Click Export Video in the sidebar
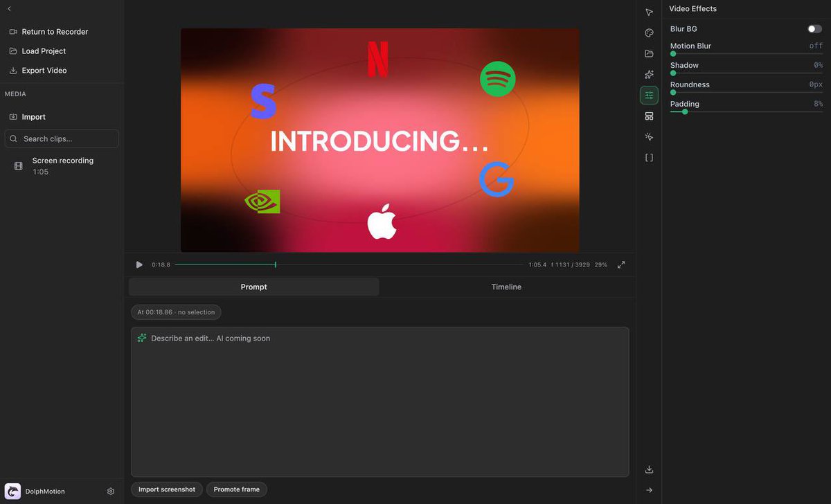 click(38, 71)
